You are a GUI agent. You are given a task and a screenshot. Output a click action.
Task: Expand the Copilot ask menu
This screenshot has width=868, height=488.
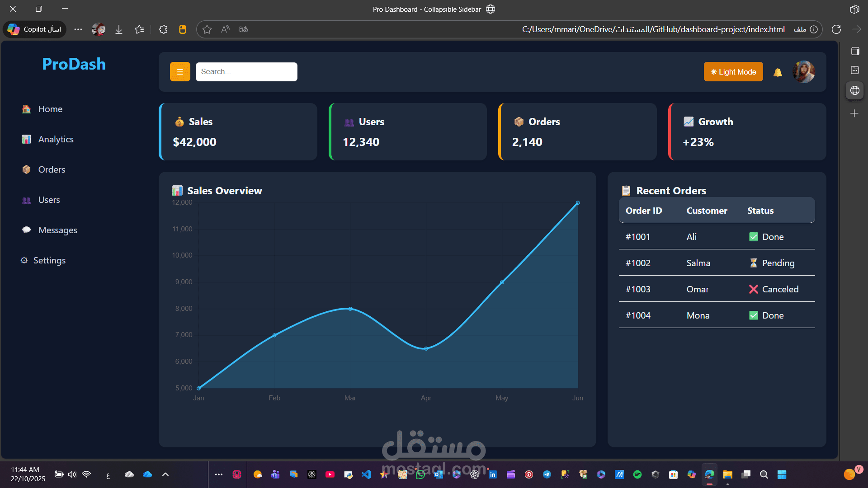pyautogui.click(x=34, y=29)
